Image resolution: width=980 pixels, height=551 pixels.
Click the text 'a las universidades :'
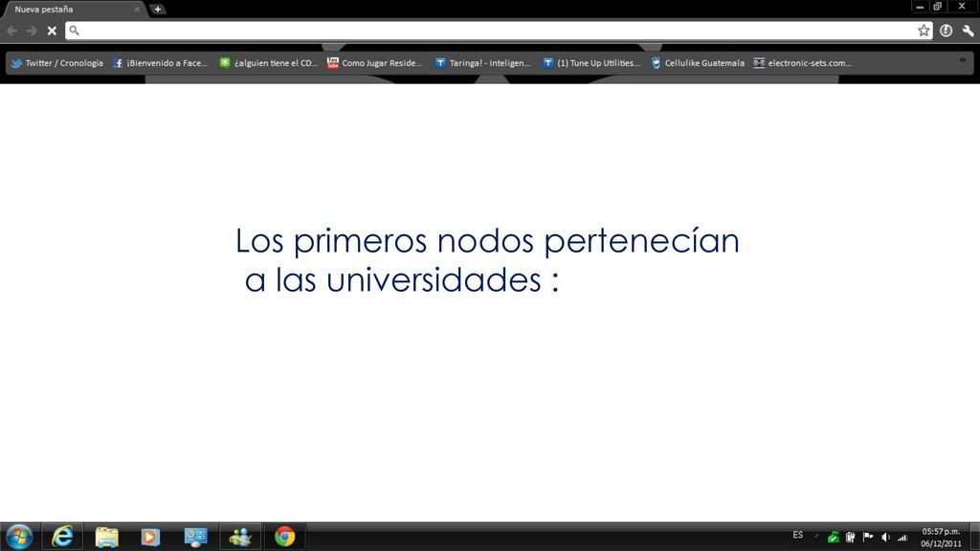pos(402,280)
